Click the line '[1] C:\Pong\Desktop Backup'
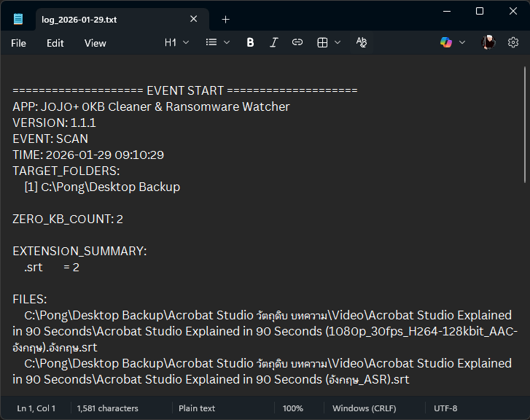Viewport: 530px width, 420px height. tap(102, 187)
